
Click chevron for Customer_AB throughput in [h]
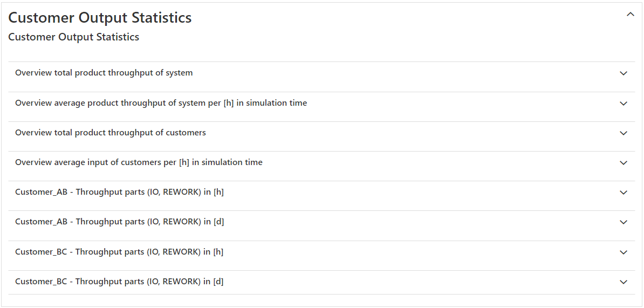(624, 193)
